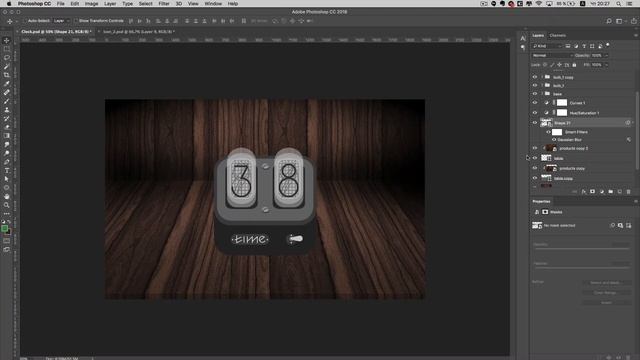Select the products copy layer name

572,168
